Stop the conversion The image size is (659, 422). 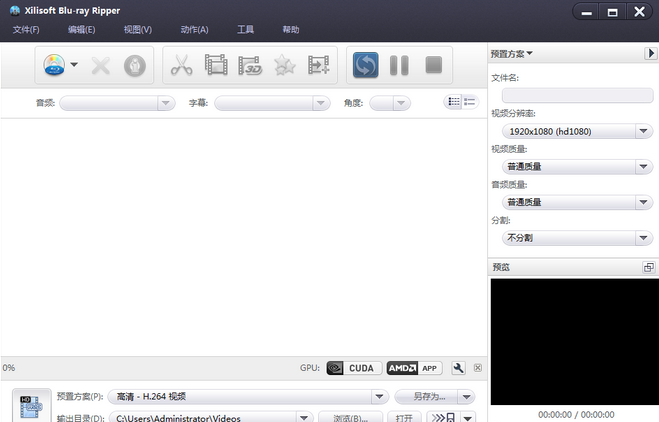(434, 65)
